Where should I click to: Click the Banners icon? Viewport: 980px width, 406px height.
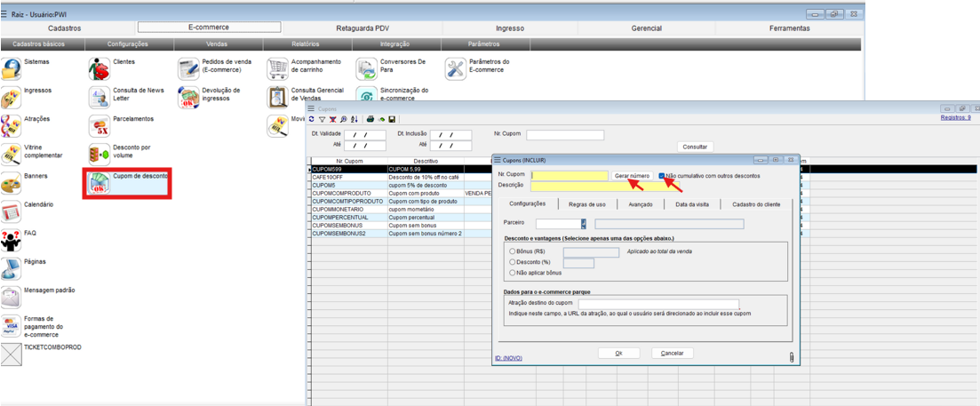(11, 183)
